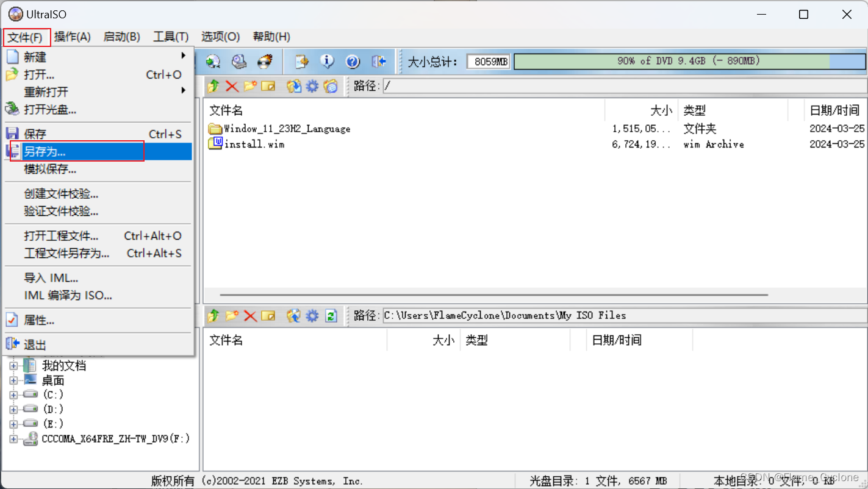Click the install.wim file icon
The image size is (868, 489).
215,144
